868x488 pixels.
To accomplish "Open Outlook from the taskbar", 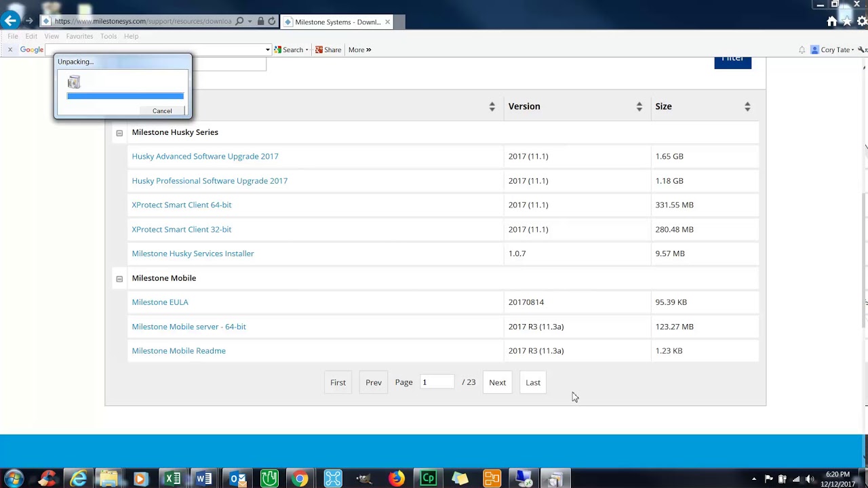I will (237, 479).
